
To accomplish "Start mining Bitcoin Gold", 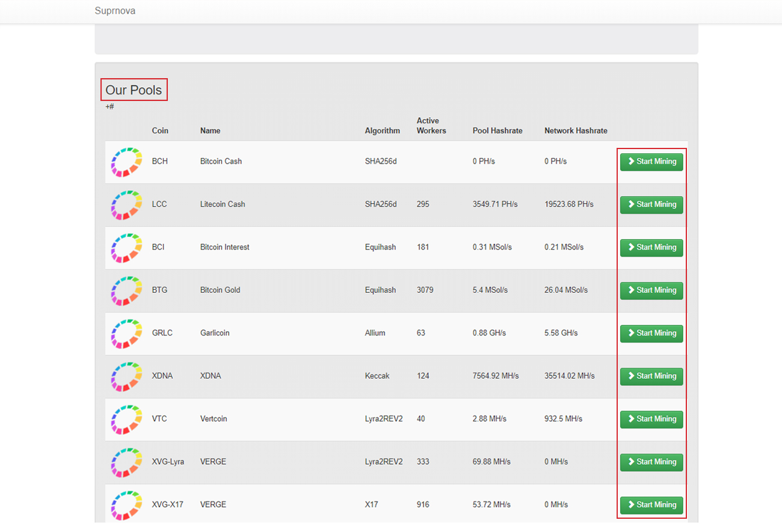I will point(651,290).
